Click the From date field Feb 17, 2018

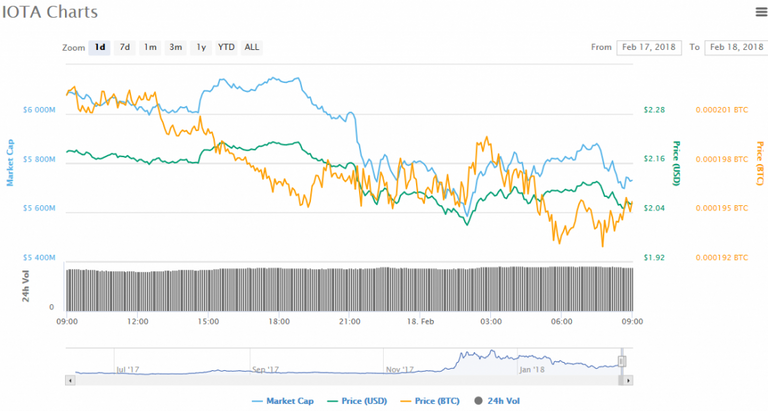[x=648, y=48]
